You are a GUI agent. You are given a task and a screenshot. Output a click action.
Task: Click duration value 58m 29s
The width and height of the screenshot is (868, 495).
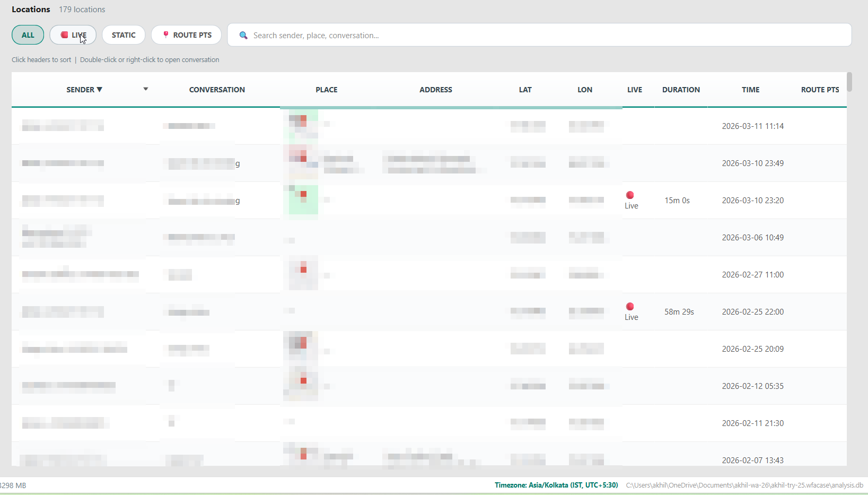pyautogui.click(x=679, y=312)
